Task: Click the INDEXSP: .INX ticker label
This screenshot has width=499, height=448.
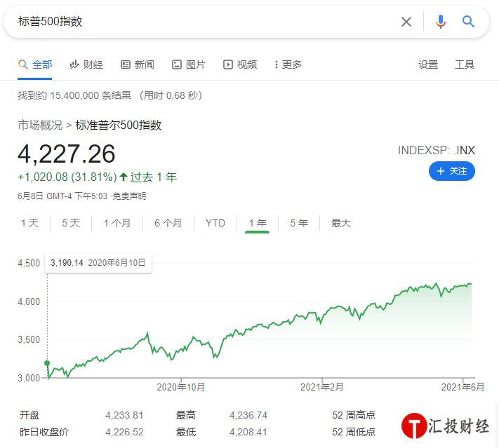Action: point(437,150)
